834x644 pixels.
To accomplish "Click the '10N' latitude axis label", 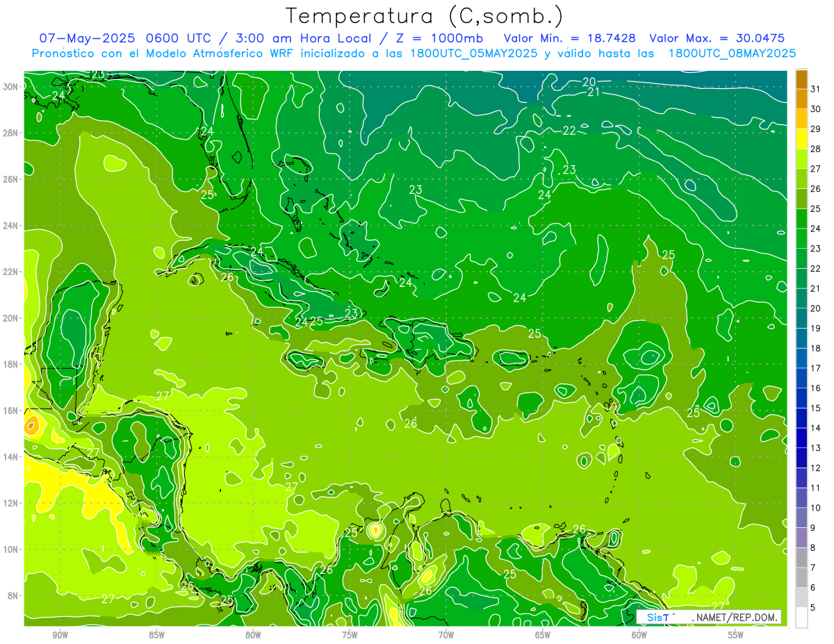I will point(10,550).
